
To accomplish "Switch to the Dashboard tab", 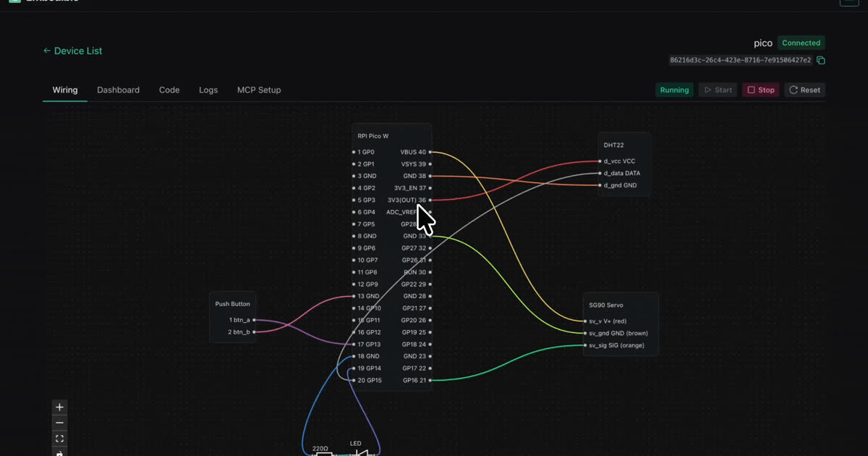I will [118, 90].
